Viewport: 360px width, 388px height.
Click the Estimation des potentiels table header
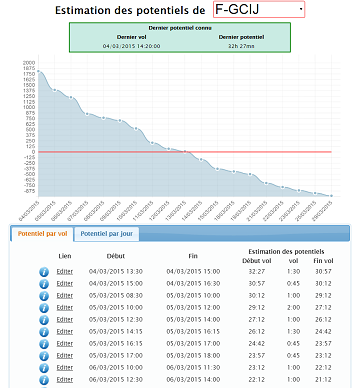point(286,251)
